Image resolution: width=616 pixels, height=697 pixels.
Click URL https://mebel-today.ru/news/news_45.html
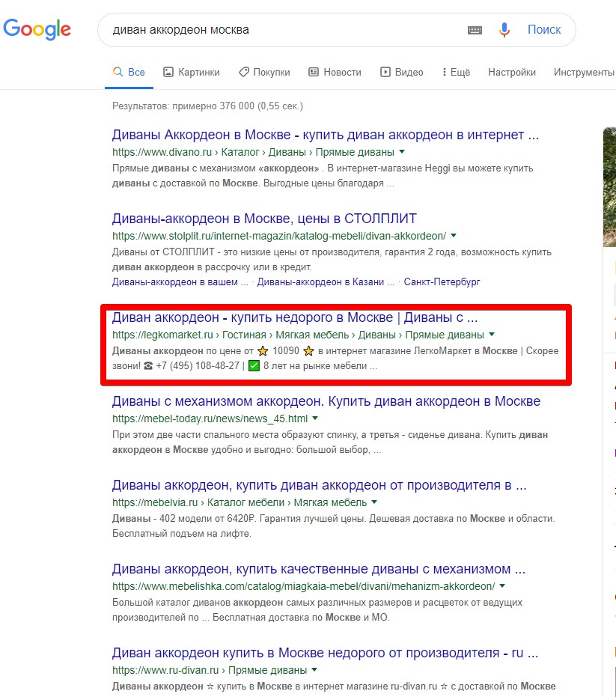[210, 418]
